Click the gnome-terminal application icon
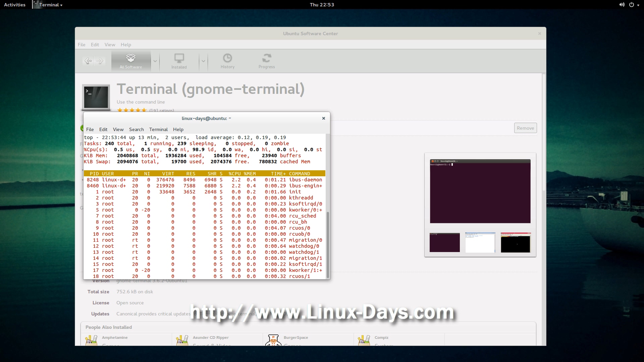This screenshot has height=362, width=644. [x=96, y=97]
